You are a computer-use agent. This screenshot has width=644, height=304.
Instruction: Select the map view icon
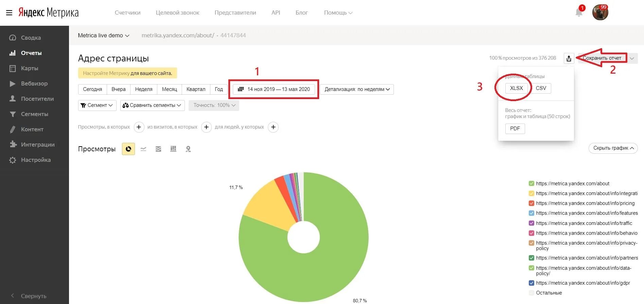188,149
